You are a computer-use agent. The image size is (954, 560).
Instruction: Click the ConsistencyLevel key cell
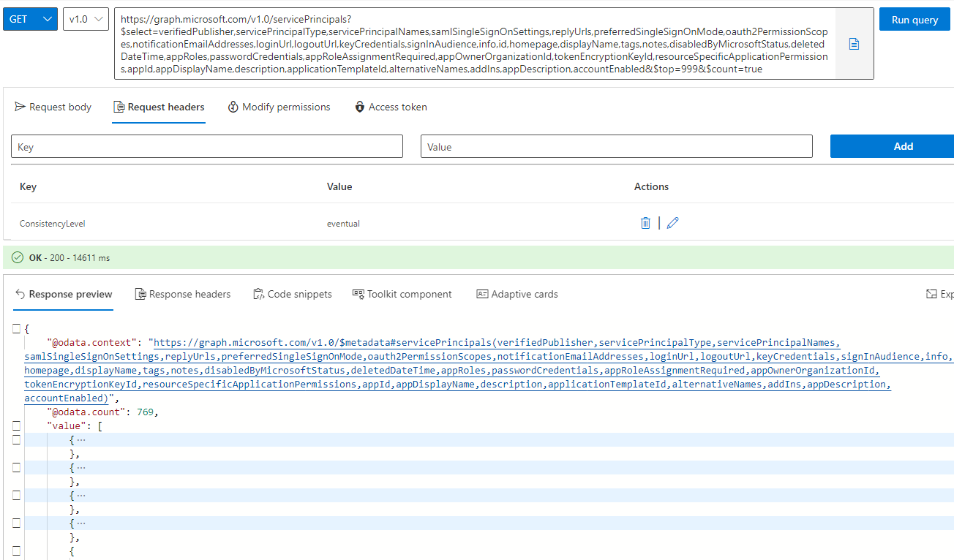click(53, 224)
